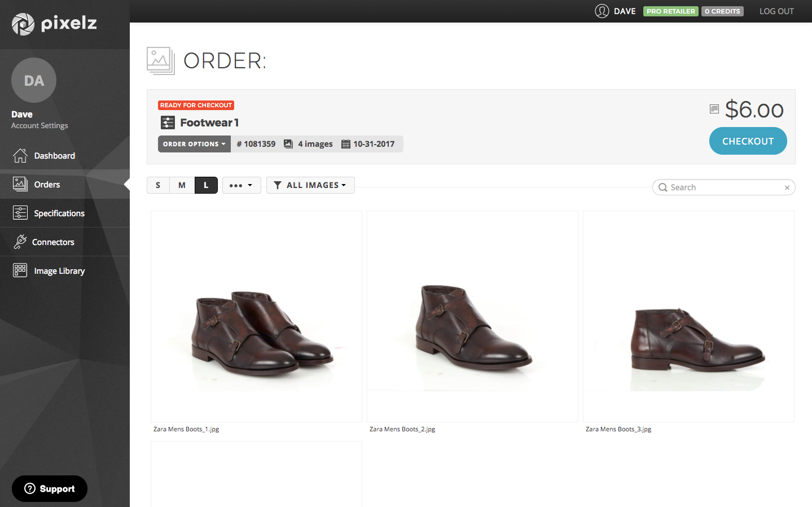Click the calendar icon beside 10-31-2017

346,144
